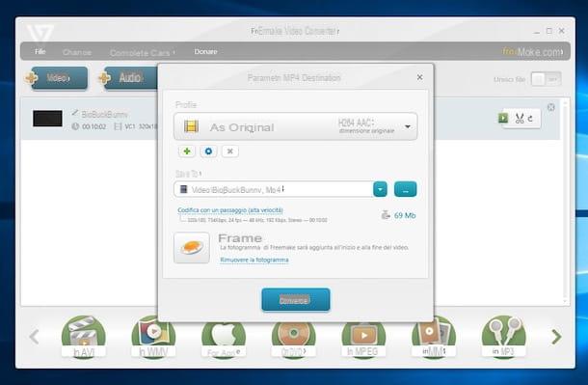588x385 pixels.
Task: Click the remove frame link
Action: tap(254, 260)
